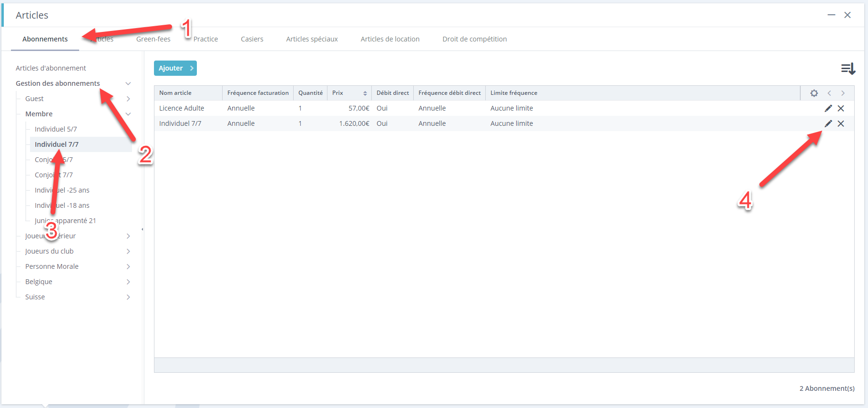The image size is (868, 408).
Task: Sort by Fréquence débit direct header
Action: (449, 93)
